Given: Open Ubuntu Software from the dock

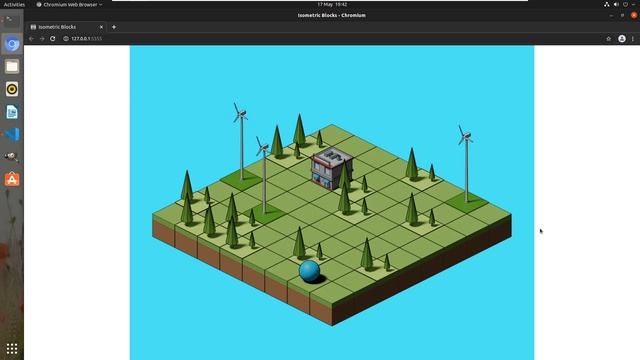Looking at the screenshot, I should point(12,179).
